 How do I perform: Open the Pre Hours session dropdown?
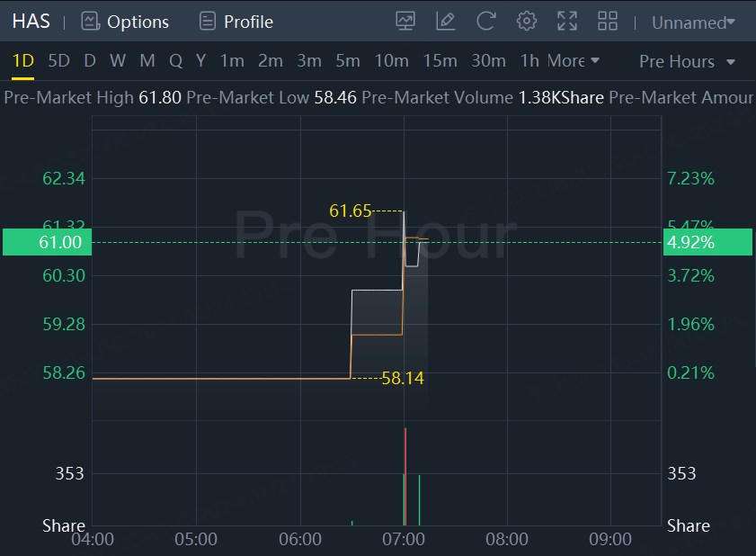(687, 62)
